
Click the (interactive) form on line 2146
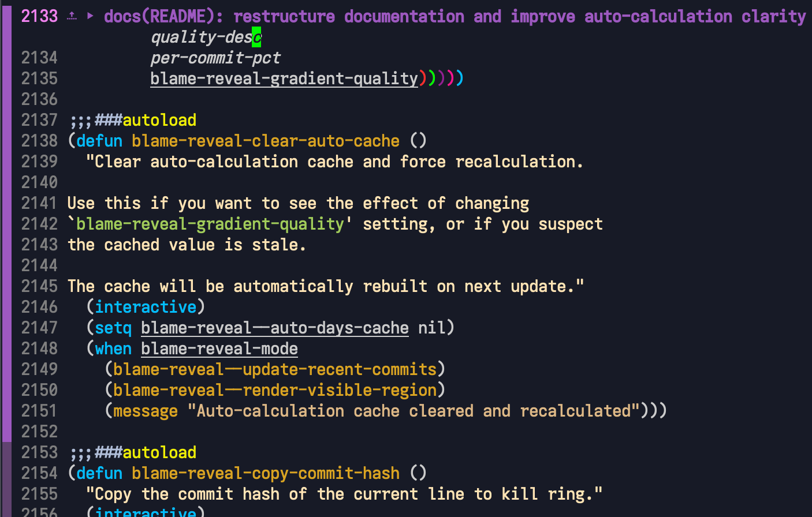[145, 307]
